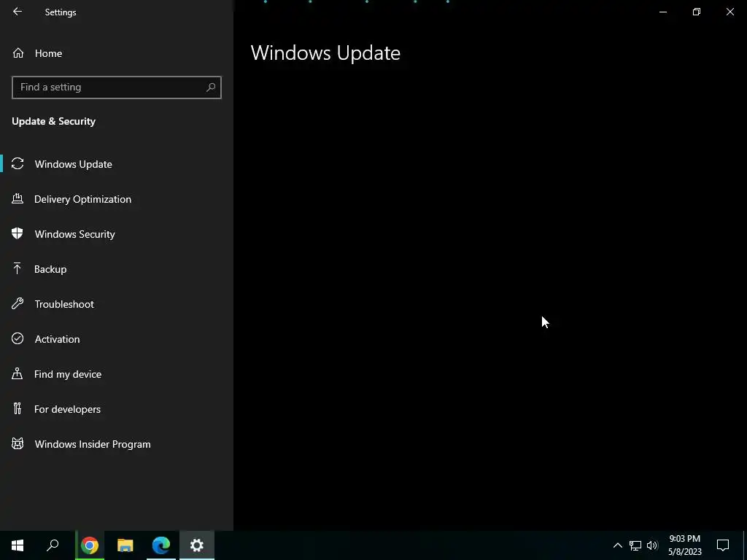747x560 pixels.
Task: Open Delivery Optimization settings
Action: tap(117, 199)
